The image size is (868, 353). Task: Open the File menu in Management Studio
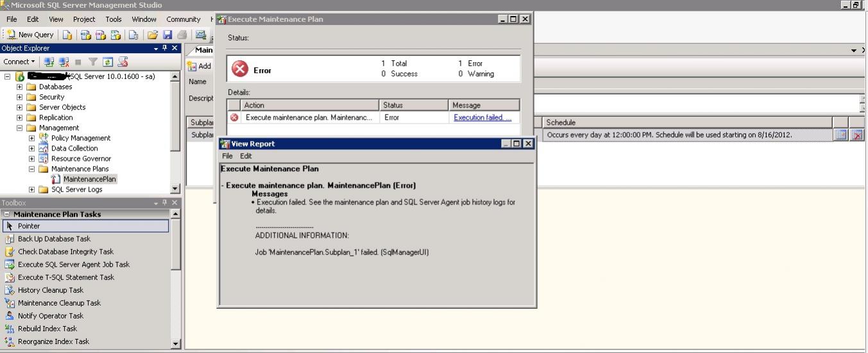point(12,19)
